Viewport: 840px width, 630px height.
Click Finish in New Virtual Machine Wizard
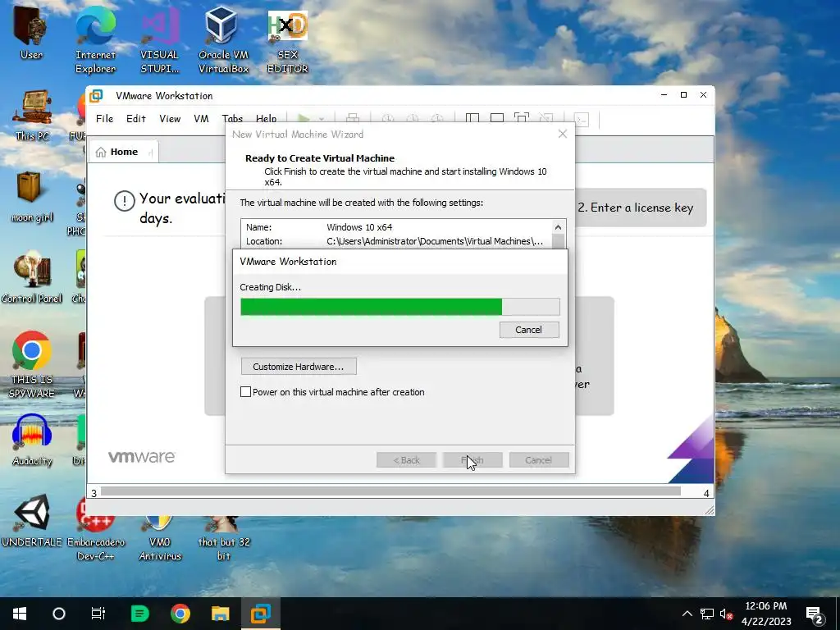pos(472,460)
